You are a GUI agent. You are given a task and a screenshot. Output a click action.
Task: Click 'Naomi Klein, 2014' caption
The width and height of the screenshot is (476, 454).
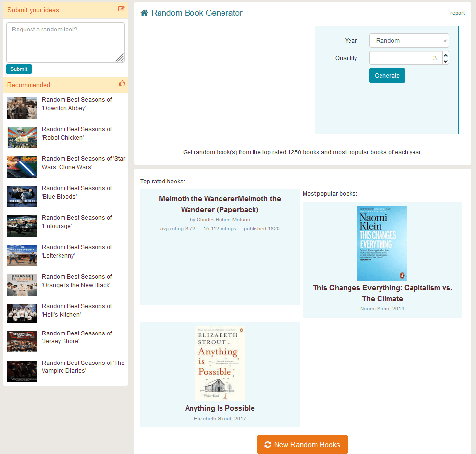(x=382, y=308)
